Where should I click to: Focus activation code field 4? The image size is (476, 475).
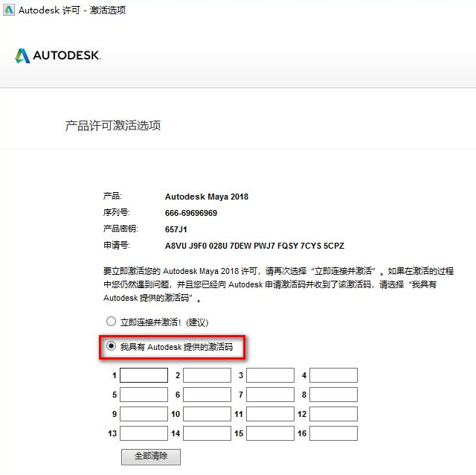click(333, 375)
